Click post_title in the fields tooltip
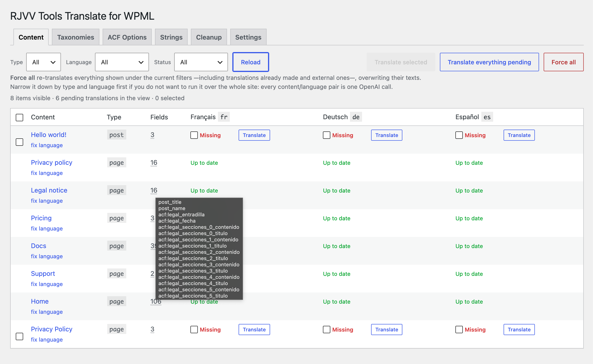The width and height of the screenshot is (593, 364). 170,202
